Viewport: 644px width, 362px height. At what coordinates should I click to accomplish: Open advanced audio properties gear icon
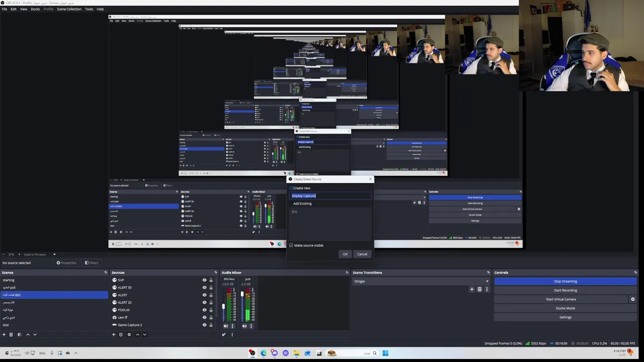(x=224, y=334)
